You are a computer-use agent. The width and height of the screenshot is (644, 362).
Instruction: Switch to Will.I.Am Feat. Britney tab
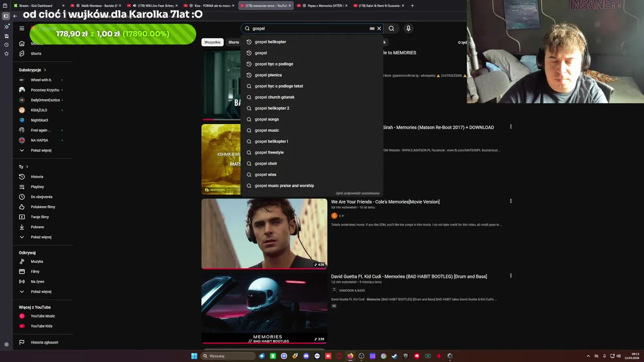152,6
